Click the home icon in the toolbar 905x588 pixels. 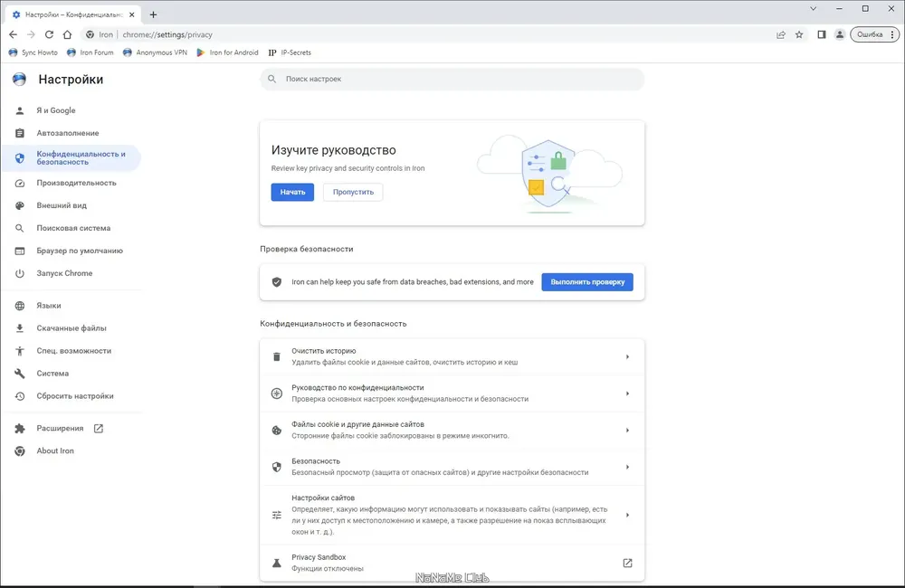[67, 34]
